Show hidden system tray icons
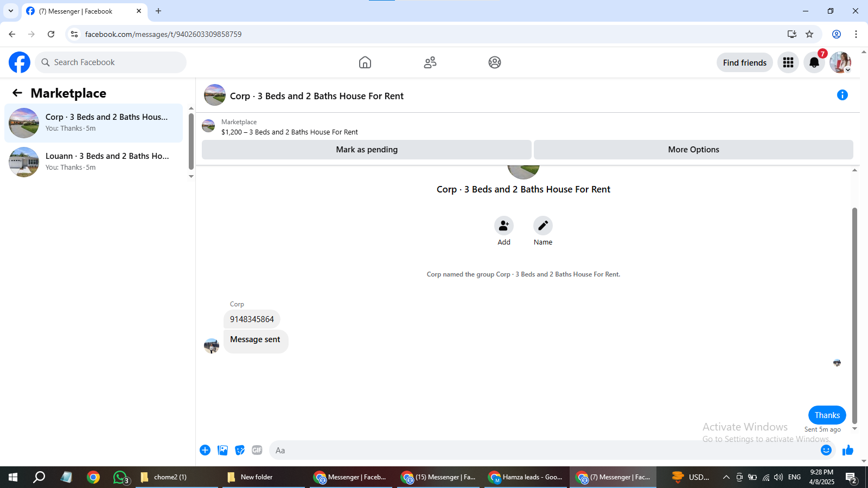Image resolution: width=868 pixels, height=488 pixels. [x=726, y=477]
